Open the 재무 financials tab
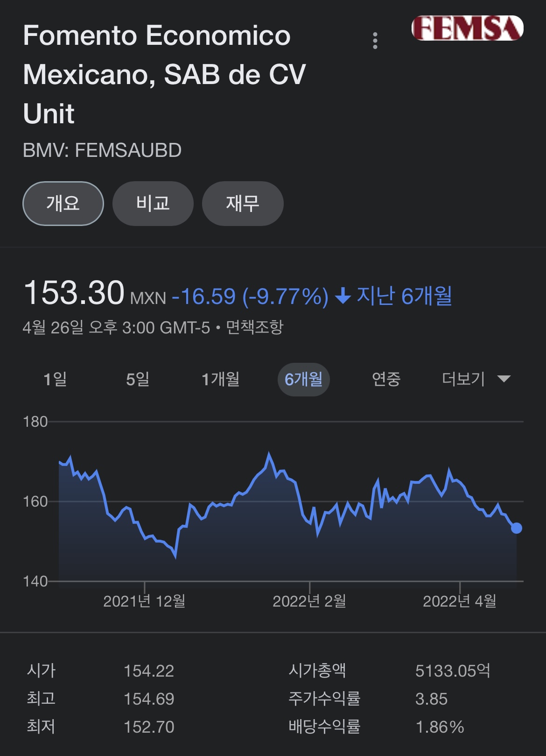Image resolution: width=546 pixels, height=756 pixels. [243, 203]
